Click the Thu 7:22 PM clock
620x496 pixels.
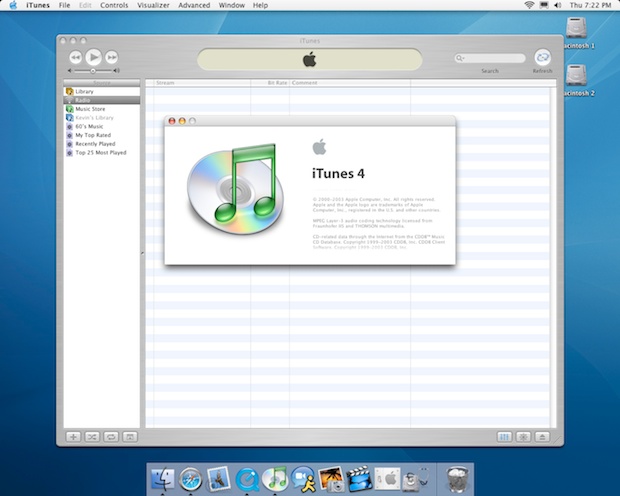pos(590,5)
